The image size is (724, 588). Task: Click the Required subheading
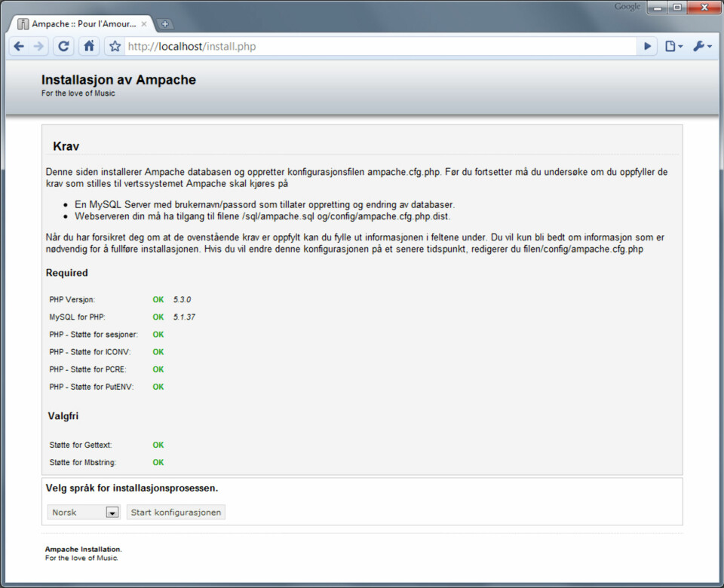click(x=67, y=273)
